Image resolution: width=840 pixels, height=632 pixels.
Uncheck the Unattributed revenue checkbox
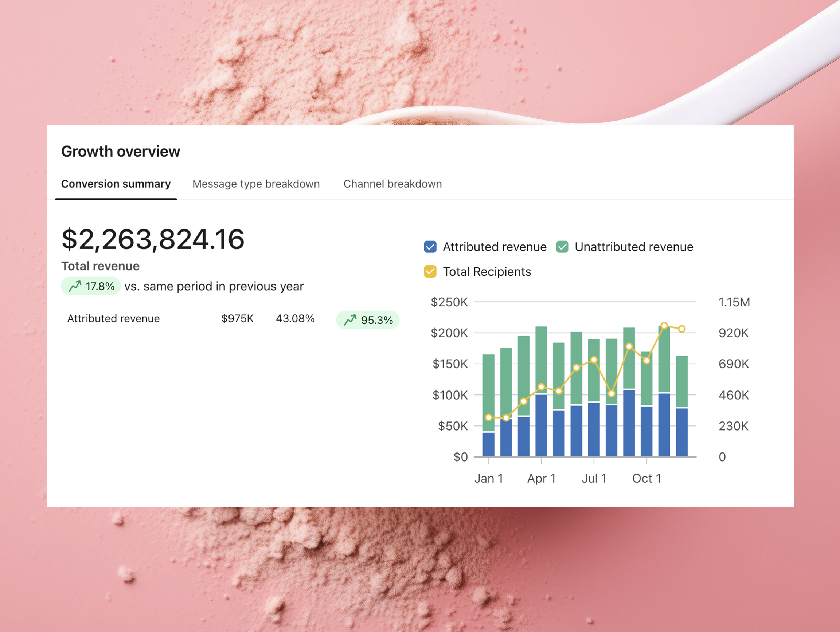562,247
